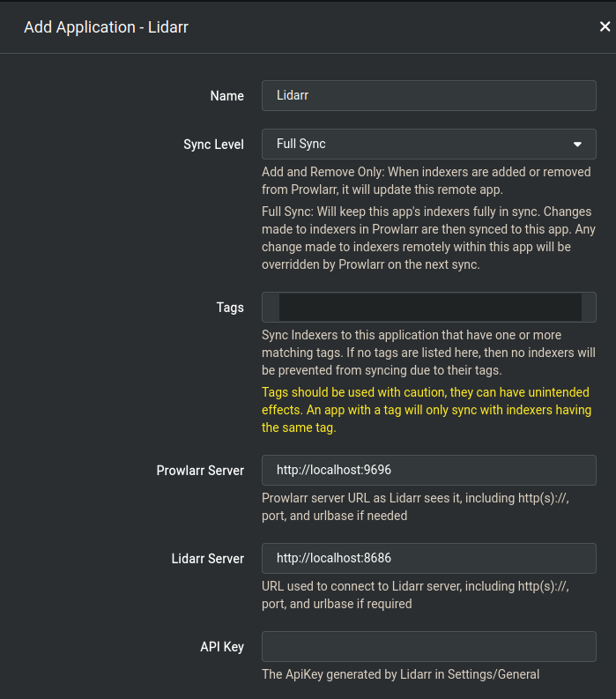Click the "Name" field label
Viewport: 616px width, 699px height.
coord(226,96)
